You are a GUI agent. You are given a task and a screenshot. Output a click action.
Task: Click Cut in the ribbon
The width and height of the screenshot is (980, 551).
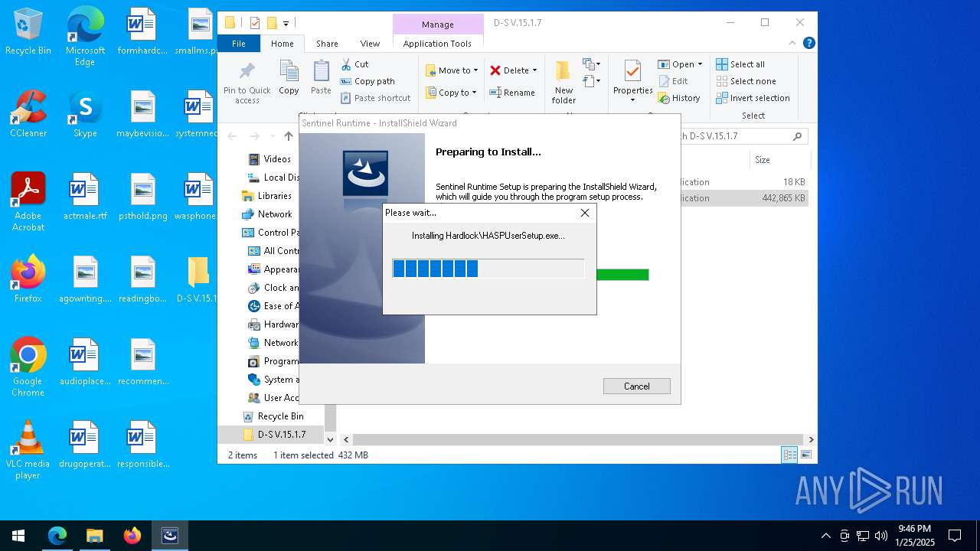tap(354, 64)
